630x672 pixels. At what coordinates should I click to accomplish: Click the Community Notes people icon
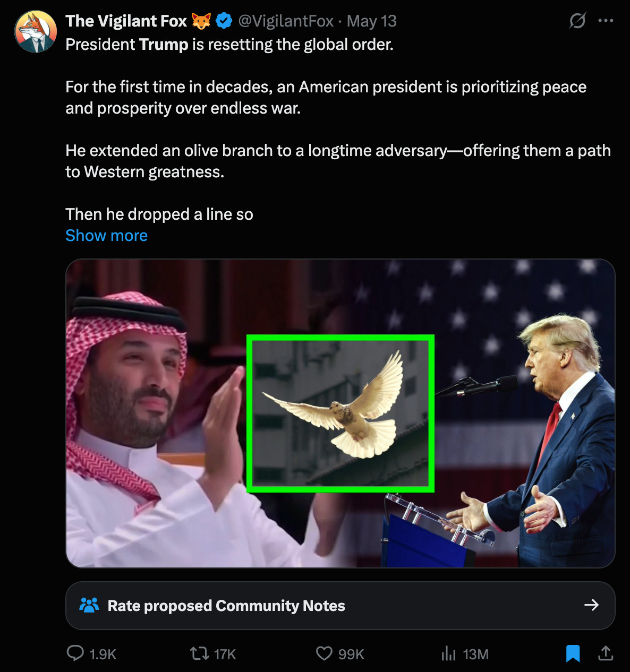89,605
